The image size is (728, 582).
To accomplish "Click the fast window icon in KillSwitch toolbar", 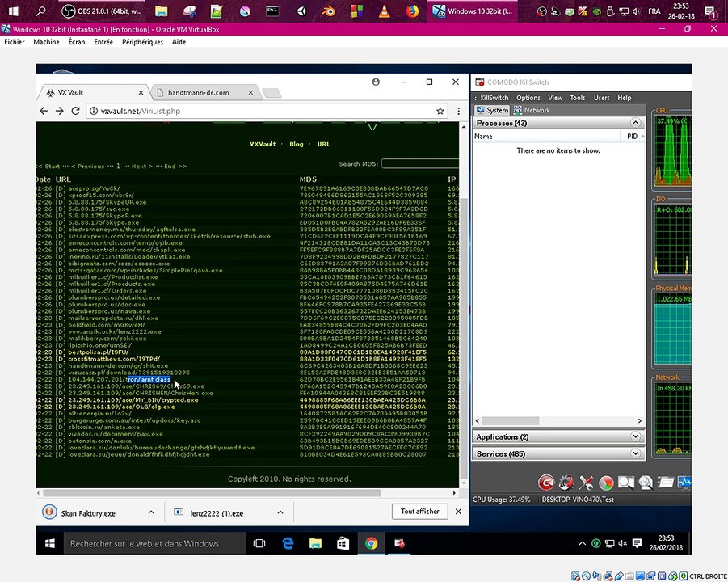I will (665, 483).
